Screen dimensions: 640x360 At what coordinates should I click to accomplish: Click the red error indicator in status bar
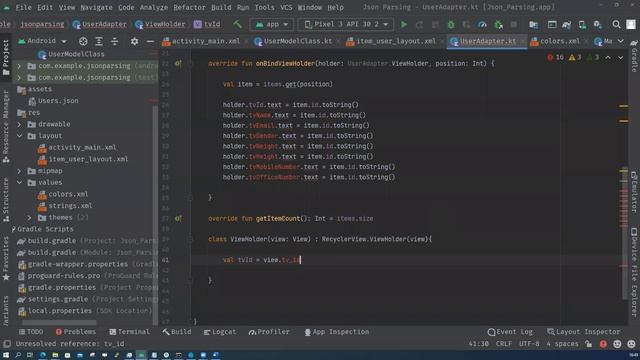[x=603, y=344]
